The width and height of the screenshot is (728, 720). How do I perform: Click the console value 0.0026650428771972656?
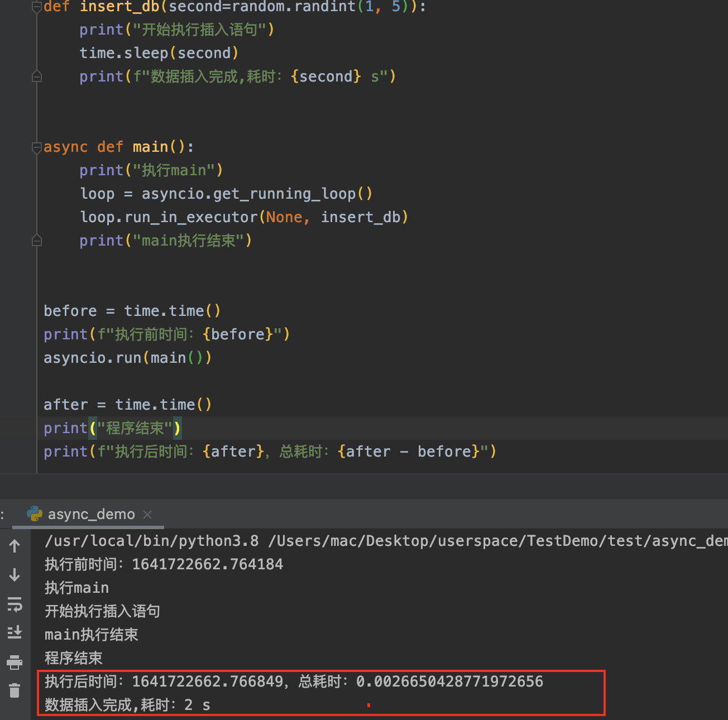point(449,681)
